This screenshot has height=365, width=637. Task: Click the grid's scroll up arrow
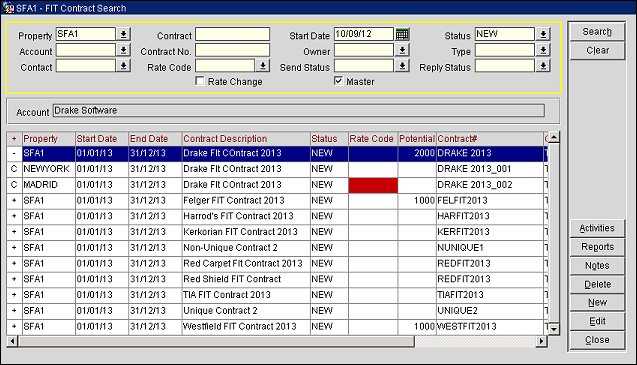point(554,137)
